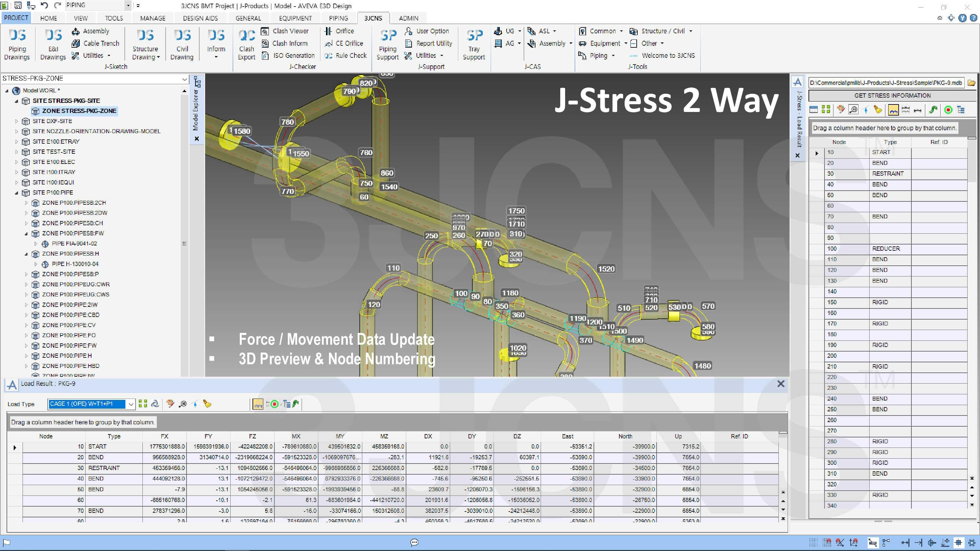The width and height of the screenshot is (980, 551).
Task: Click GET STRESS INFORMATION button
Action: click(892, 95)
